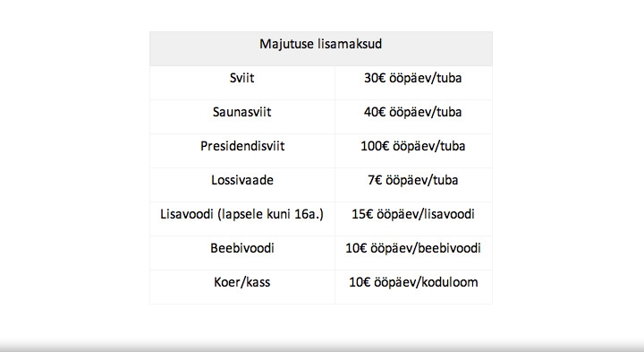Click the '40€ ööpäev/tuba' price cell
Screen dimensions: 644x352
(413, 116)
